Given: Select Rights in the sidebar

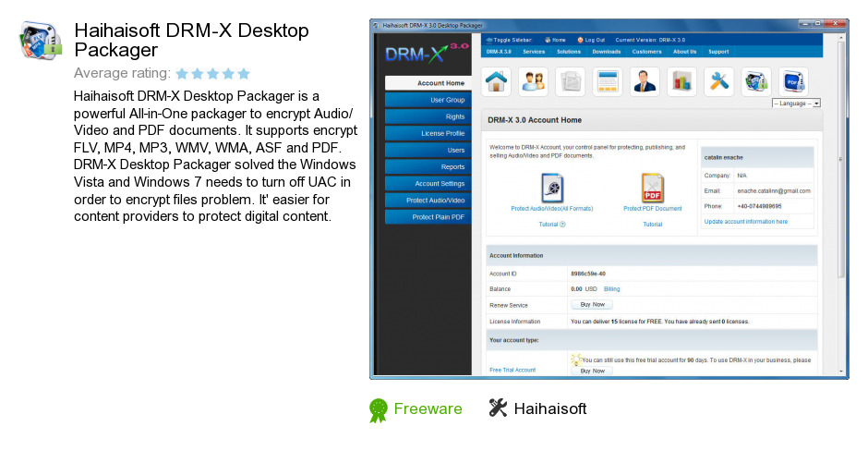Looking at the screenshot, I should click(428, 116).
